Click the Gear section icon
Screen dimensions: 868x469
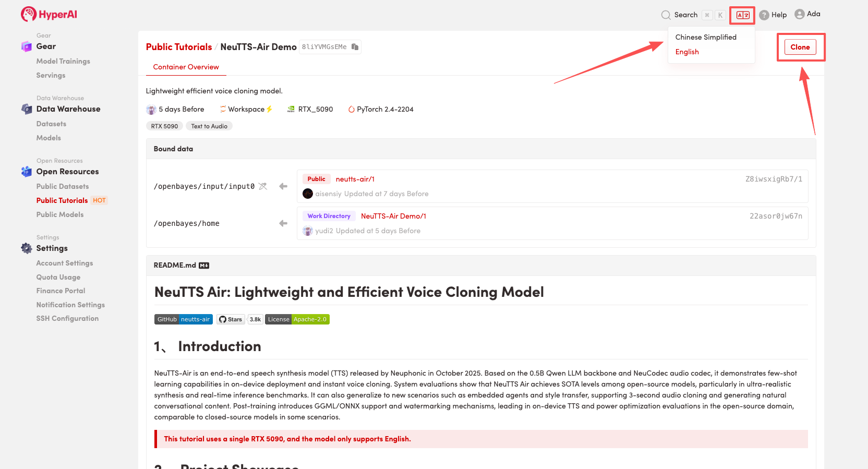27,46
